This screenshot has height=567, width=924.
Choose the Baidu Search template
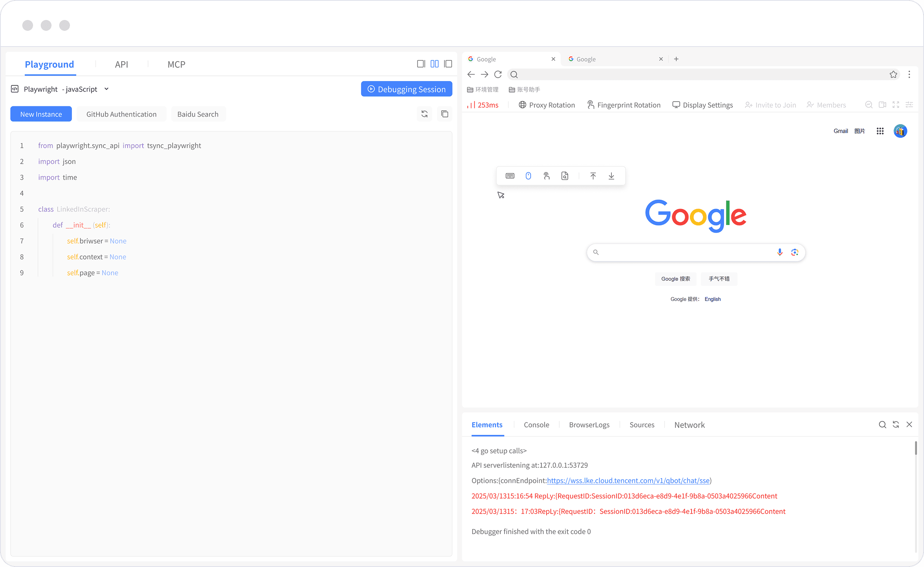198,114
